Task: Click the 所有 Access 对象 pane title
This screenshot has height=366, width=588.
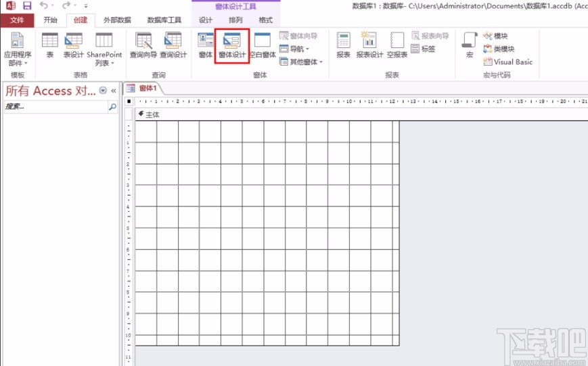Action: pyautogui.click(x=50, y=91)
